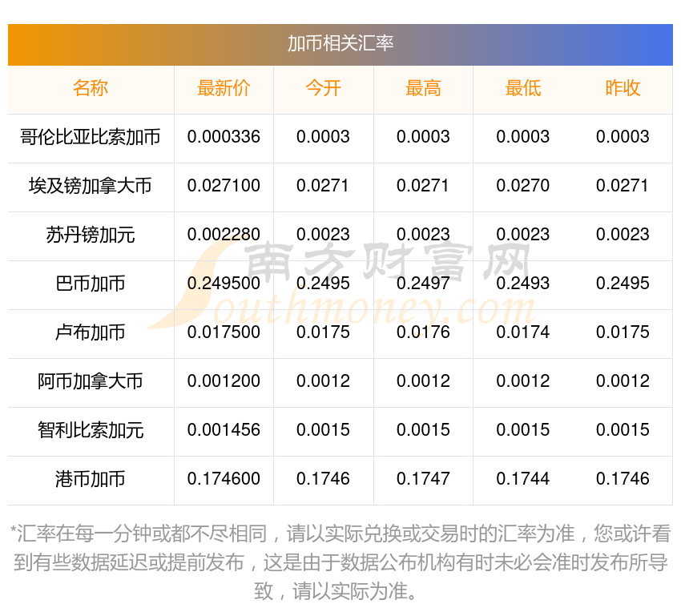
Task: Click latest price 0.002280
Action: tap(224, 235)
